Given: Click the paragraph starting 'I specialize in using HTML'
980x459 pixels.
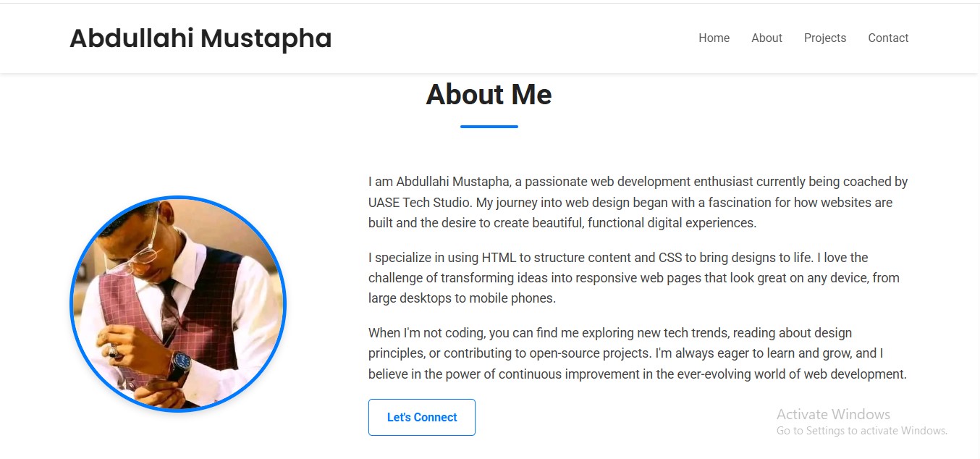Looking at the screenshot, I should pyautogui.click(x=633, y=277).
